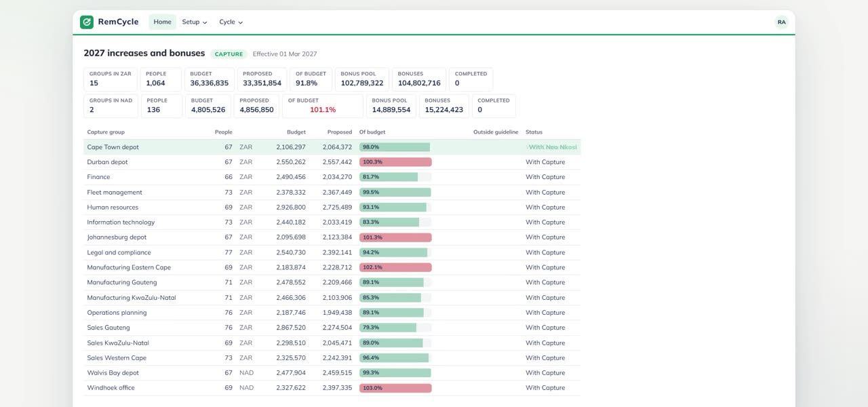868x407 pixels.
Task: Open the Cape Town depot capture group
Action: 332,147
